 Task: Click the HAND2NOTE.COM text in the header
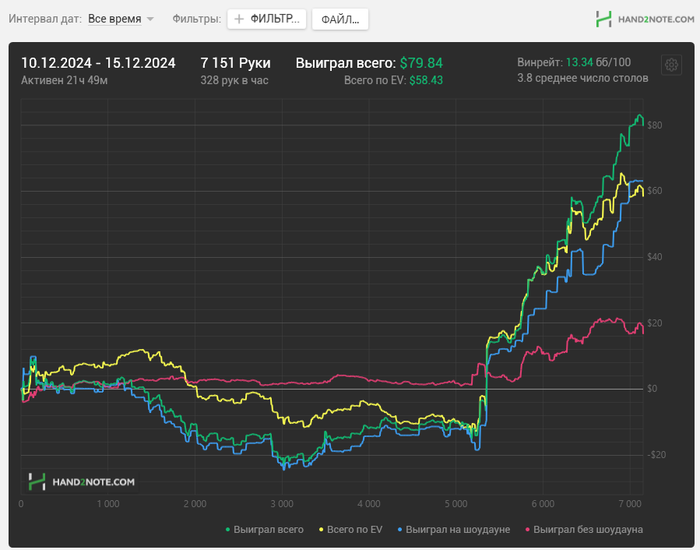tap(656, 19)
